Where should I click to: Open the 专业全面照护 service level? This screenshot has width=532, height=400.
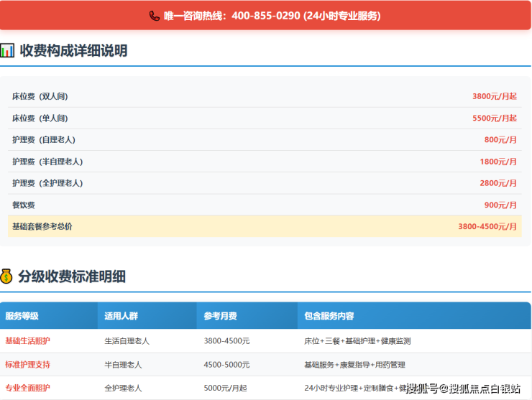click(28, 388)
